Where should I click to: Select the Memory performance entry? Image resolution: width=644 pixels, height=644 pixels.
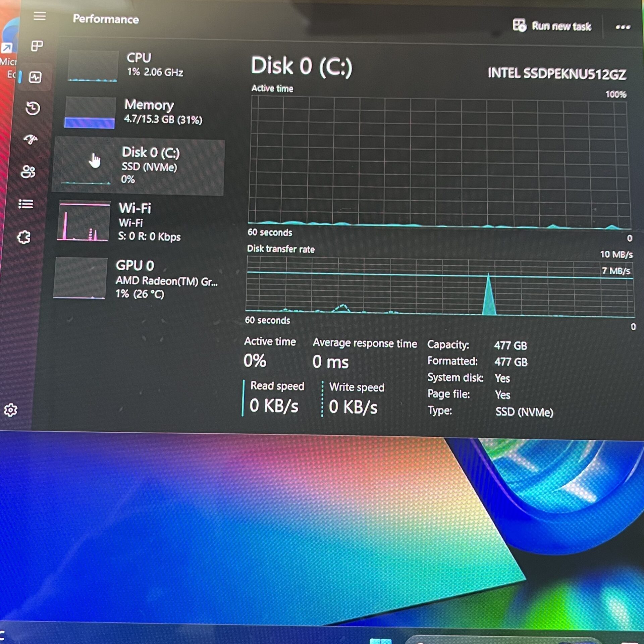point(143,113)
